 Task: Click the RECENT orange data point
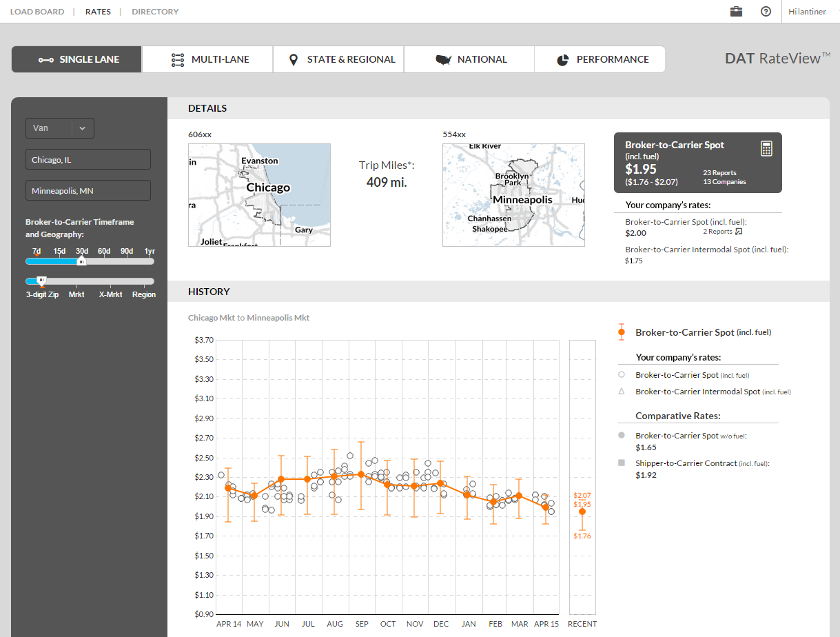(582, 512)
